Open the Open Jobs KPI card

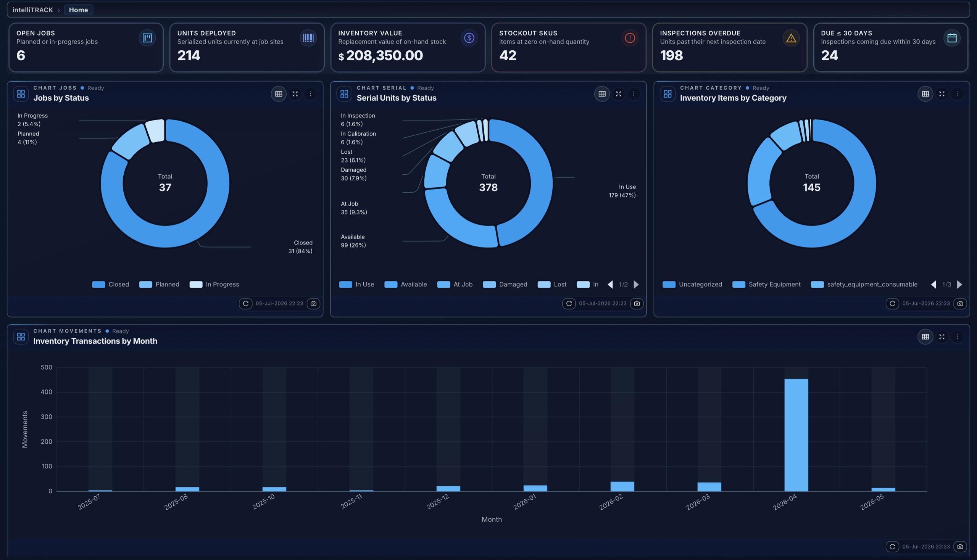86,47
